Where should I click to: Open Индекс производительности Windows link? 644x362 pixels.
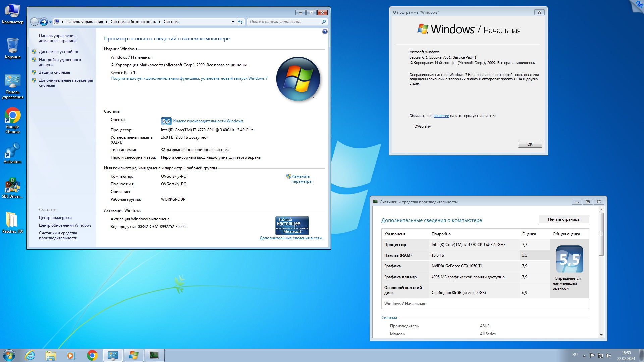pyautogui.click(x=208, y=121)
